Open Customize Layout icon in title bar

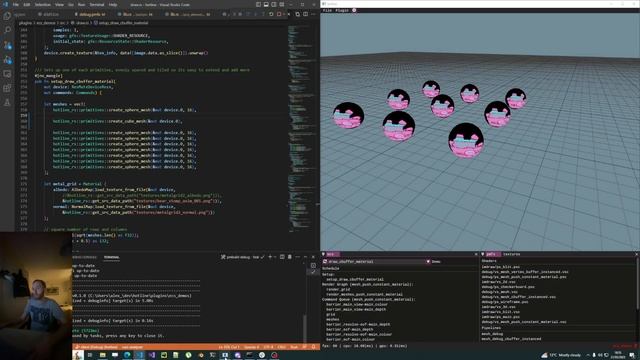click(x=282, y=4)
